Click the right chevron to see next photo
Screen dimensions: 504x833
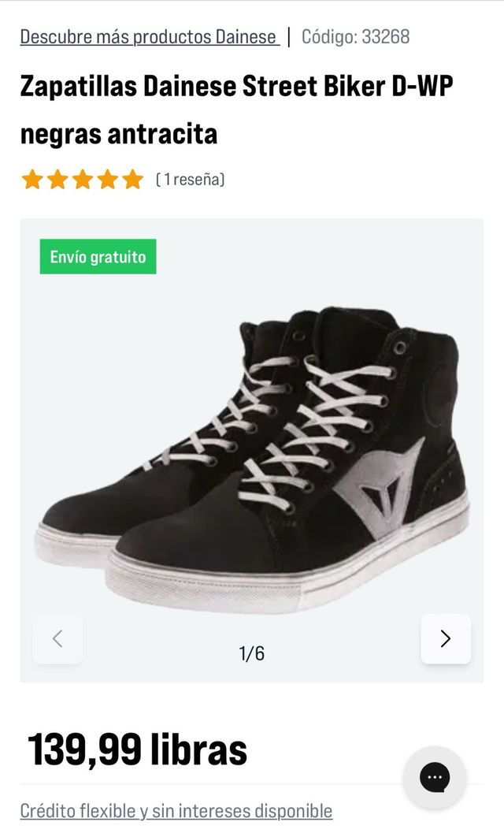(446, 639)
